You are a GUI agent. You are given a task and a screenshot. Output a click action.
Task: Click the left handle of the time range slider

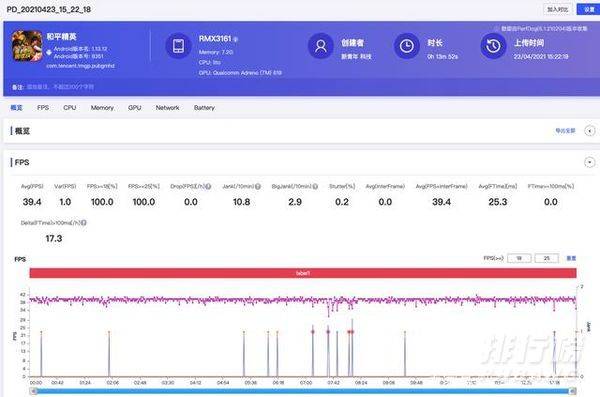click(x=34, y=391)
